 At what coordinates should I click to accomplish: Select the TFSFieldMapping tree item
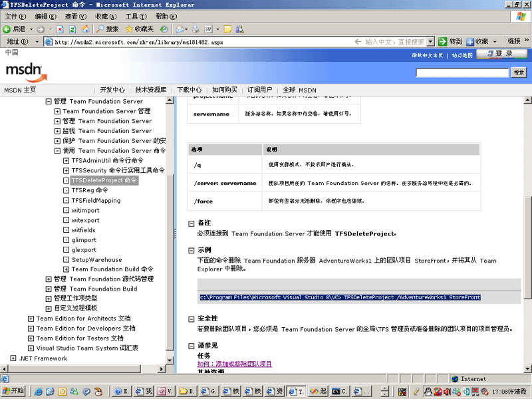coord(96,201)
